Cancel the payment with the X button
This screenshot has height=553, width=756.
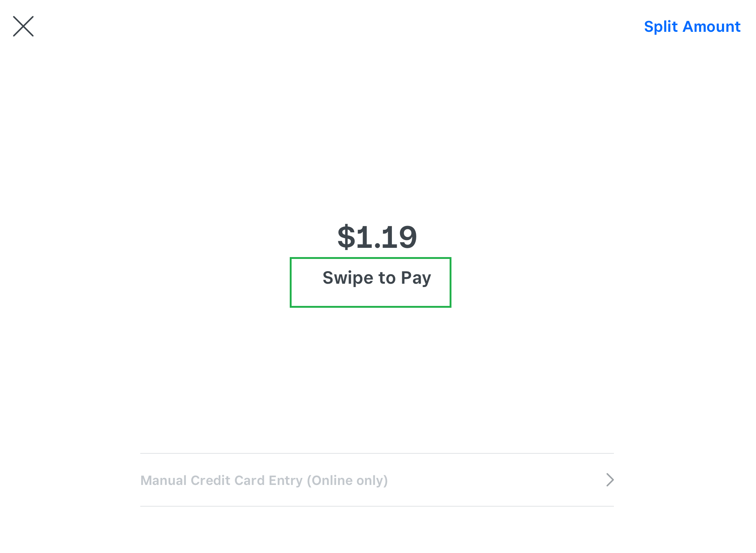pos(23,26)
